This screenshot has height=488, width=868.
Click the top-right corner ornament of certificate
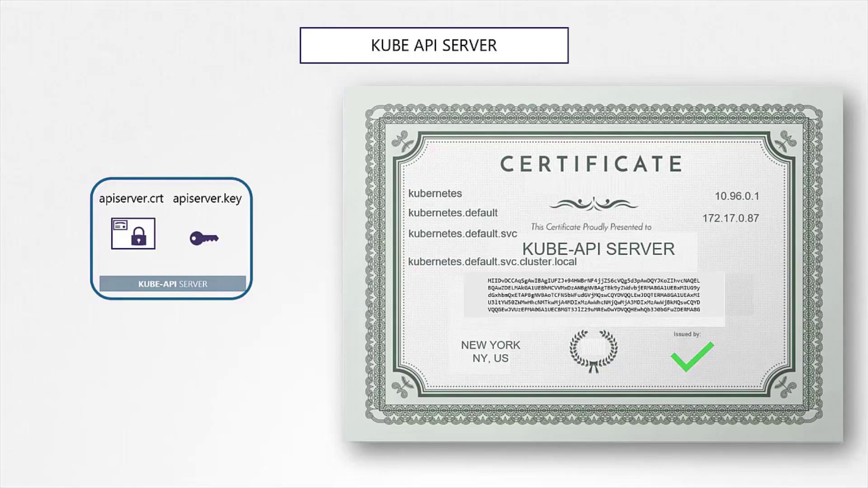pyautogui.click(x=786, y=141)
